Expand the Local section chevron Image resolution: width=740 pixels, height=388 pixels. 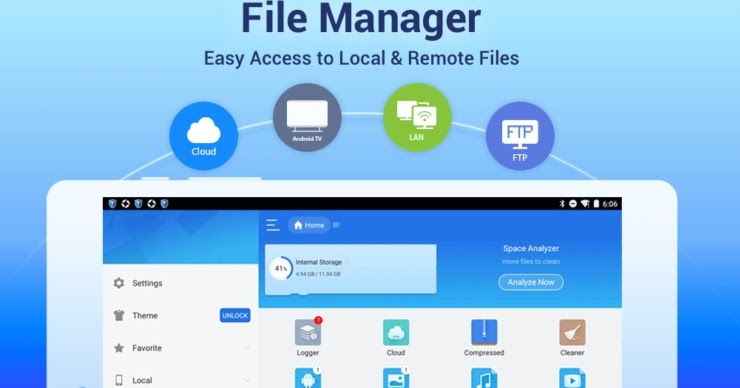point(247,380)
